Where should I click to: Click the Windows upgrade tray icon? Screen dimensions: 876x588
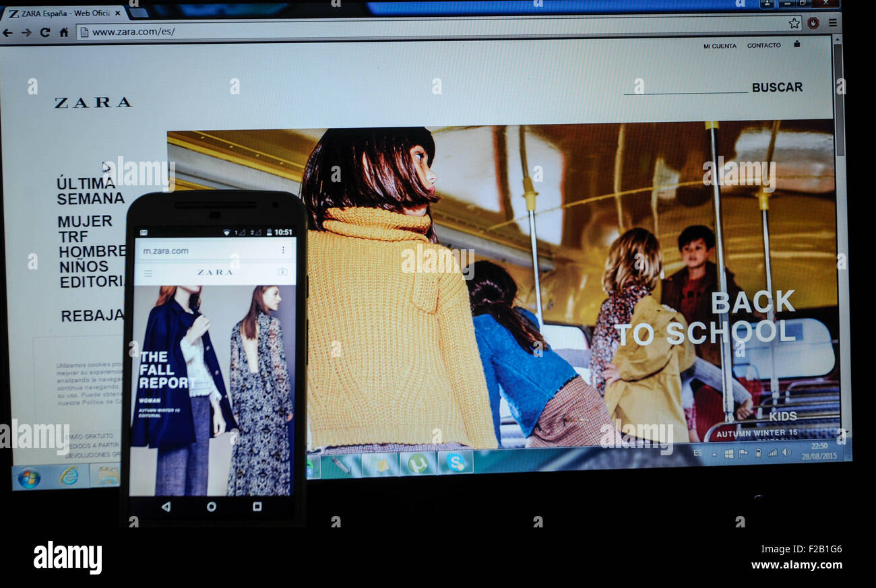tap(728, 453)
